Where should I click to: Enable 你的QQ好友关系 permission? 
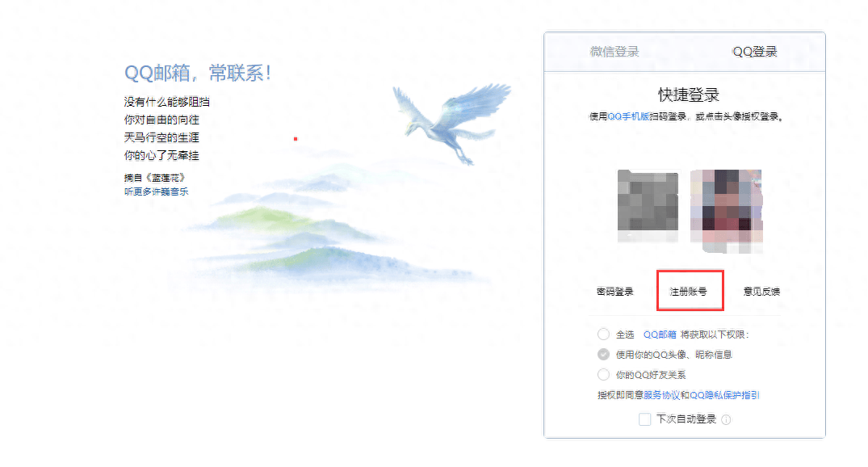coord(603,375)
